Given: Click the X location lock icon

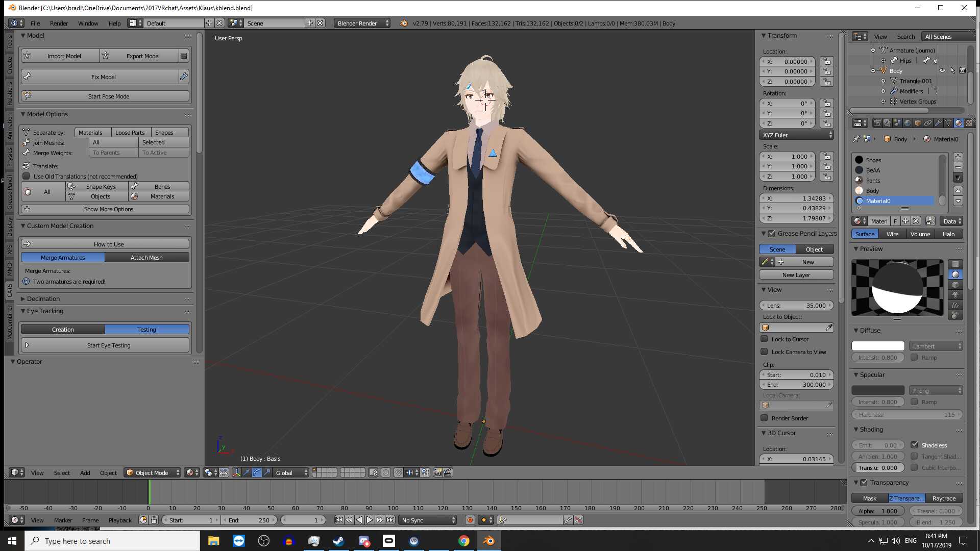Looking at the screenshot, I should 827,61.
